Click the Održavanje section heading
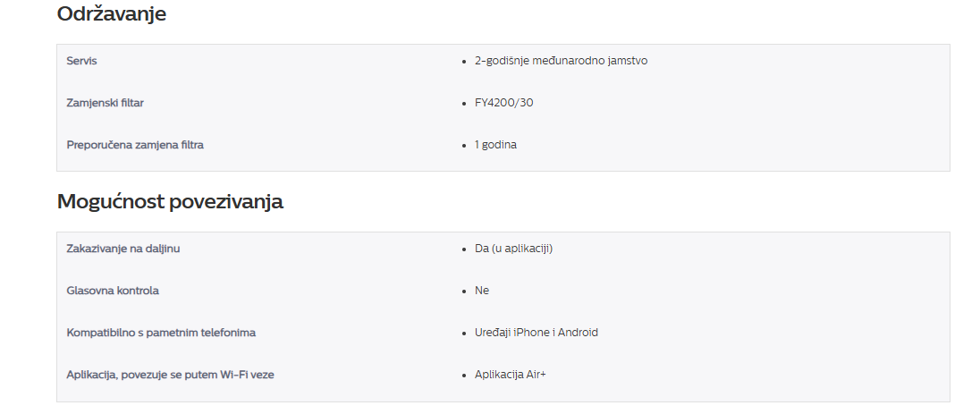Screen dimensions: 980x414 (111, 13)
